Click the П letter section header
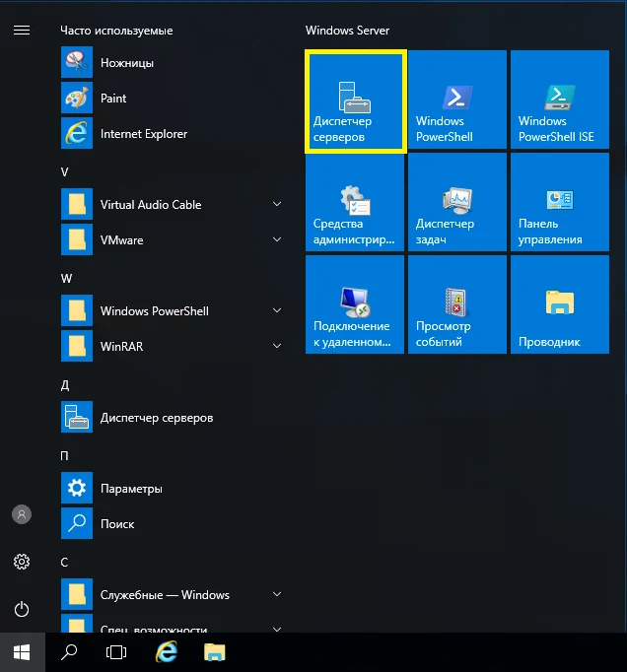Screen dimensions: 627x672 click(64, 455)
